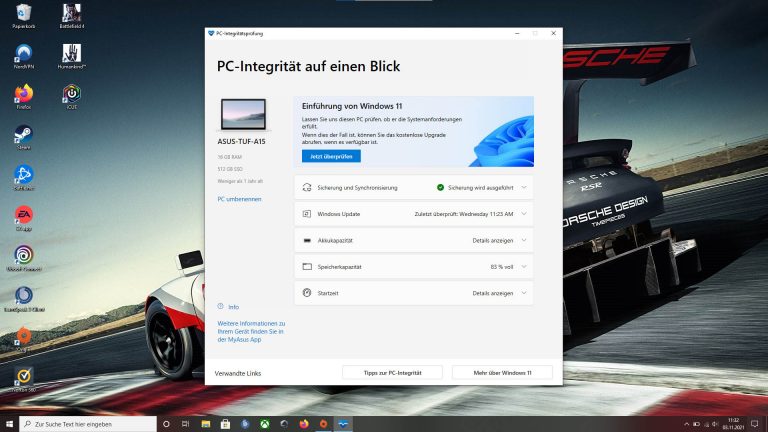Click the Jetzt überprüfen button
Screen dimensions: 768x432
pyautogui.click(x=331, y=156)
